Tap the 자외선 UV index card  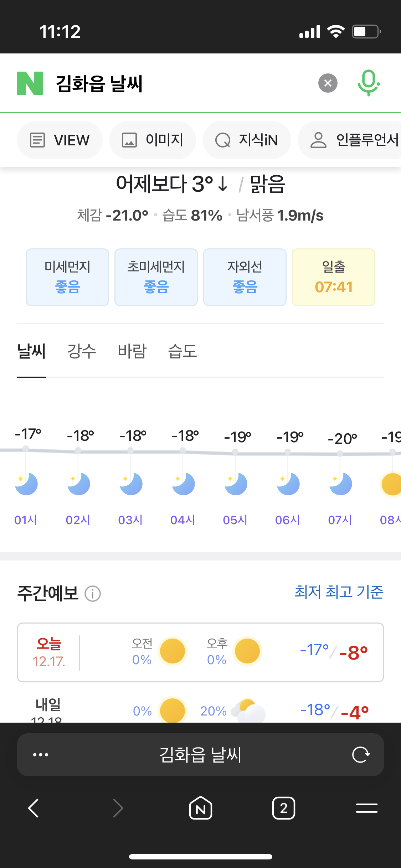coord(245,277)
